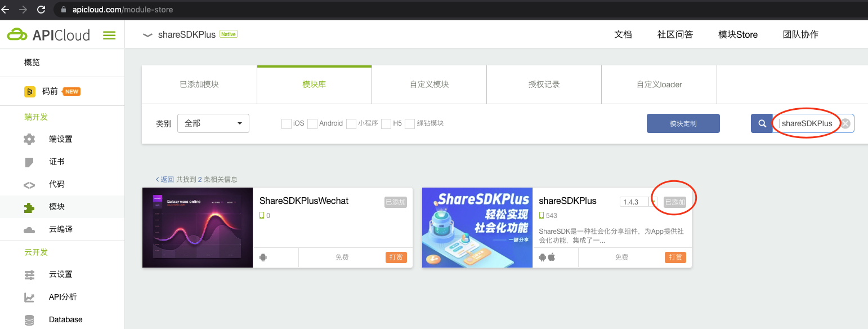The width and height of the screenshot is (868, 329).
Task: Toggle the green hamburger menu icon
Action: 109,35
